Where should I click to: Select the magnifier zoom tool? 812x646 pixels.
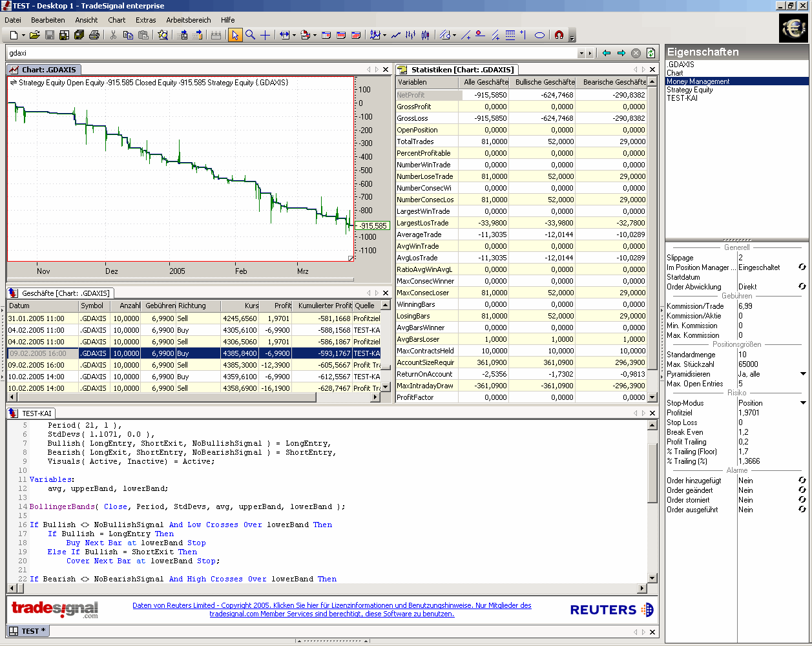coord(250,35)
